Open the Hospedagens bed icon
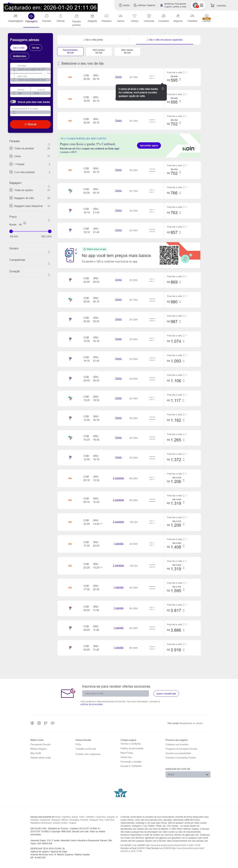The width and height of the screenshot is (238, 868). click(15, 16)
